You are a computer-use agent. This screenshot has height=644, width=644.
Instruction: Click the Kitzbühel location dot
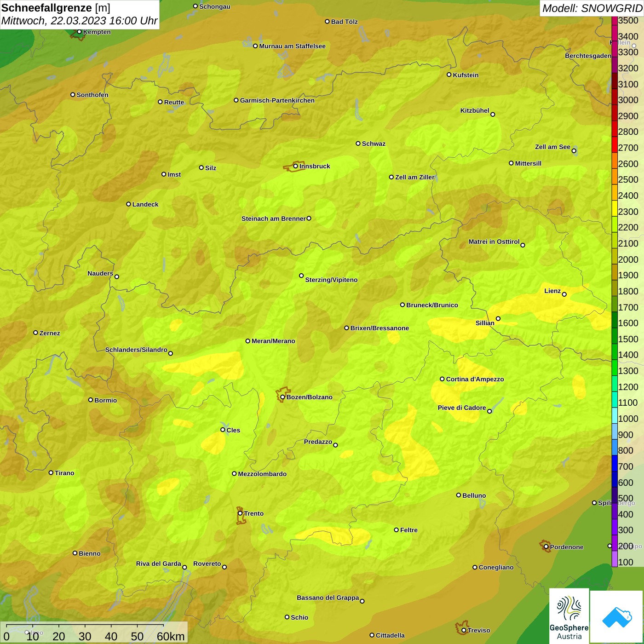point(493,115)
